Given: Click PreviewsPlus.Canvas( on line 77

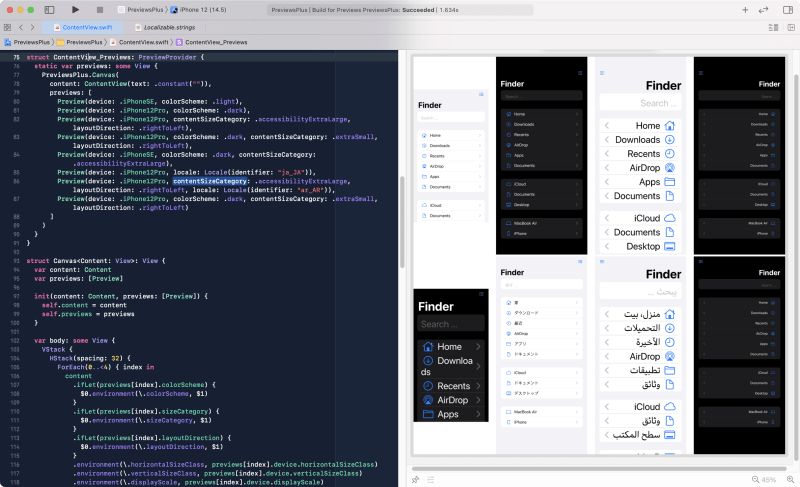Looking at the screenshot, I should [80, 75].
